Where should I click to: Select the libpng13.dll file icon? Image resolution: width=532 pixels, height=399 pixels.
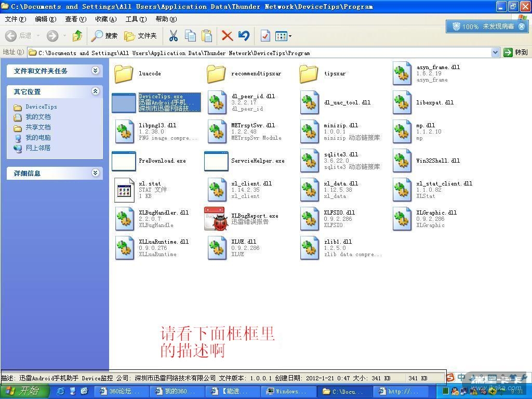point(125,131)
